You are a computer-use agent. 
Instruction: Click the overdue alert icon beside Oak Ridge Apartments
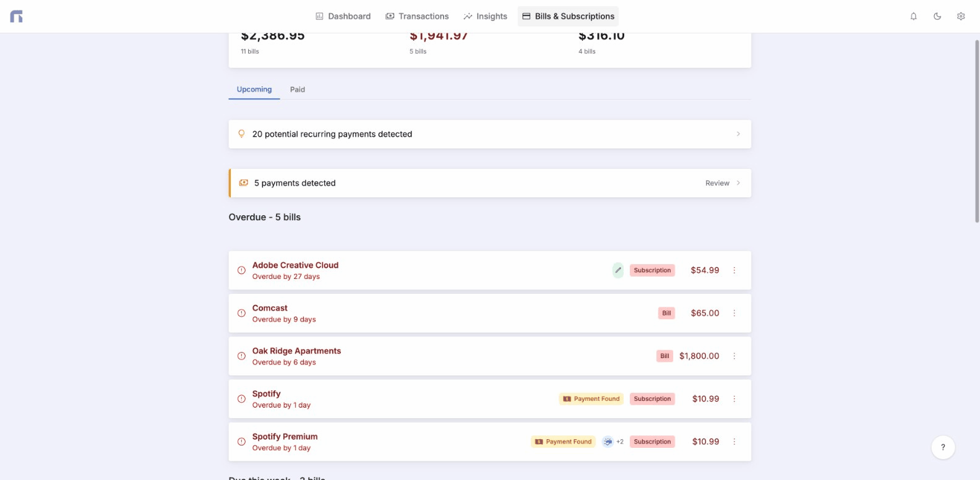[x=241, y=356]
